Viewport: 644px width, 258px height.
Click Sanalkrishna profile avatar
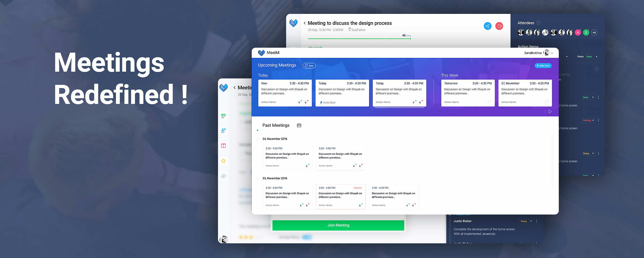click(546, 53)
